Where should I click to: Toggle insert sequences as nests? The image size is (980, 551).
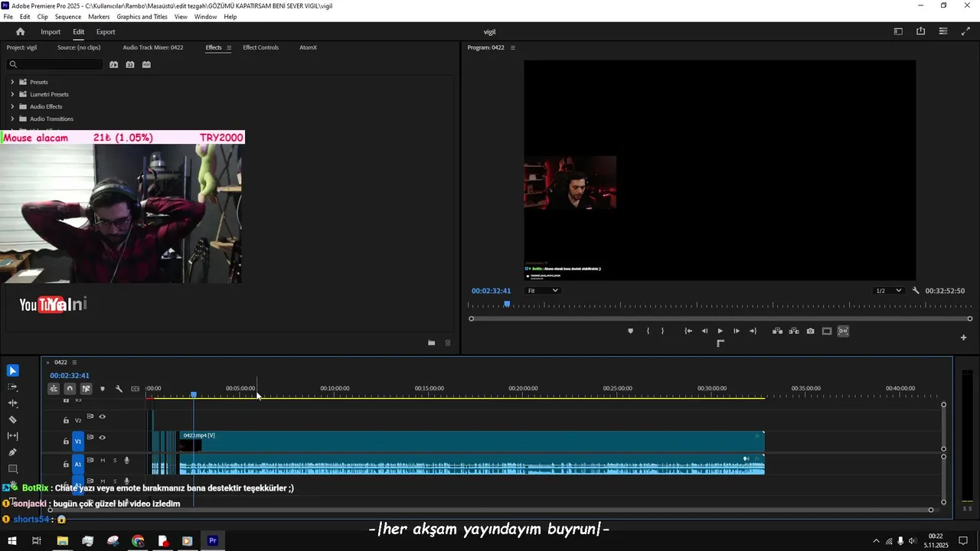54,389
